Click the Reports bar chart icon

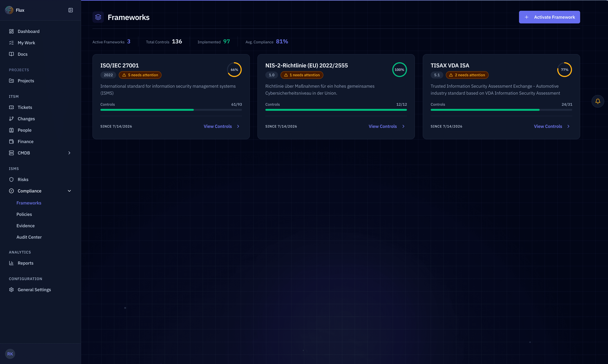(x=11, y=263)
